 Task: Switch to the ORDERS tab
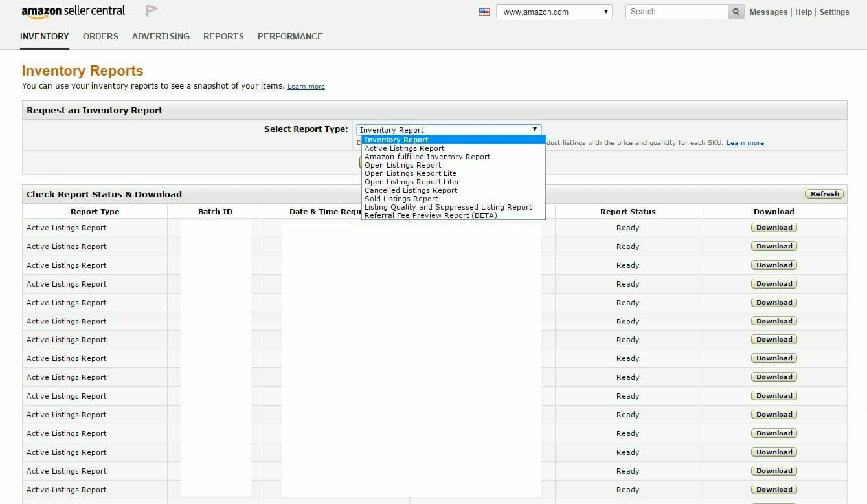100,36
